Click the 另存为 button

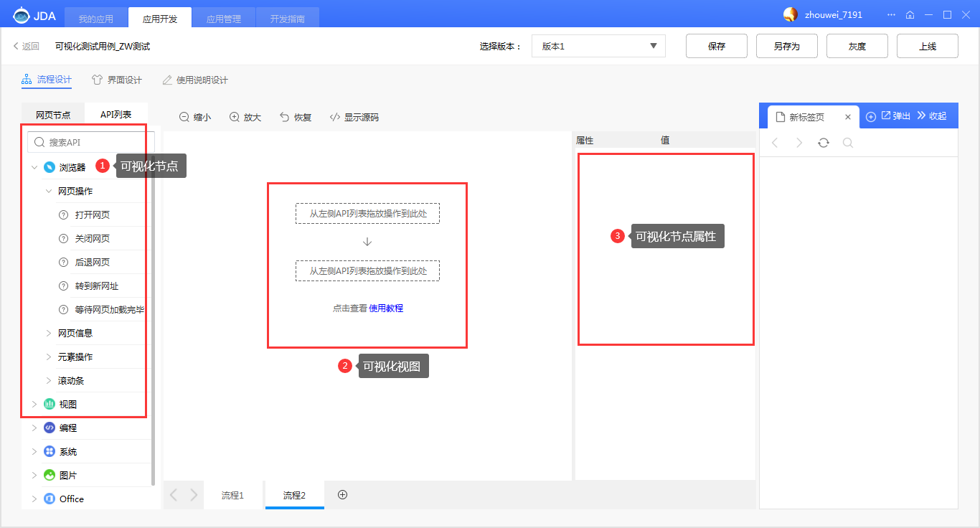[x=787, y=46]
